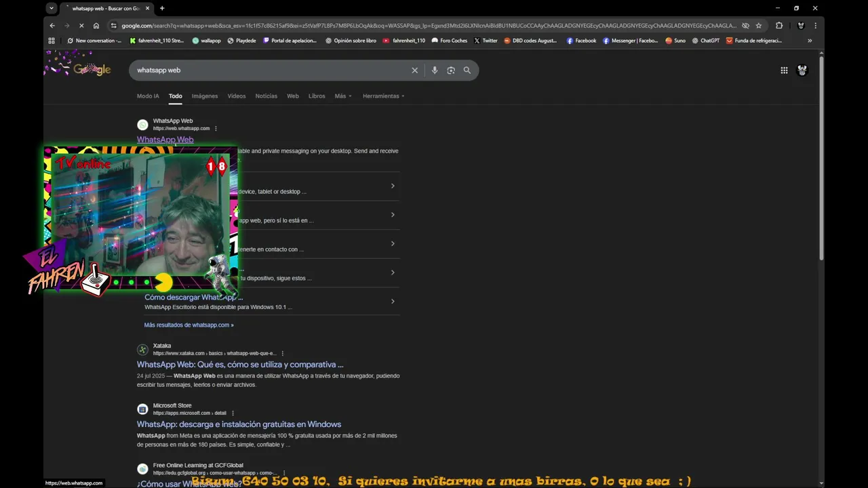Switch to the Vídeos tab
The image size is (868, 488).
tap(237, 96)
